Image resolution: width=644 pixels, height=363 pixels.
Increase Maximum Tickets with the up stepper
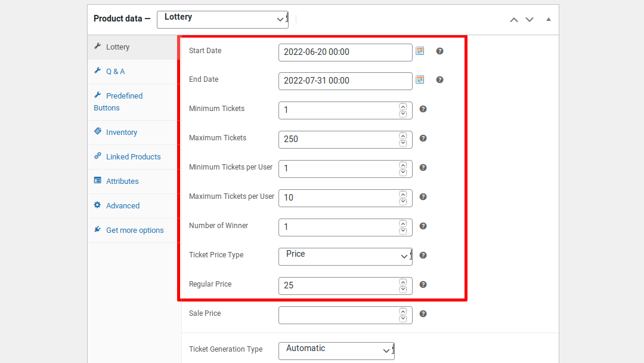403,136
